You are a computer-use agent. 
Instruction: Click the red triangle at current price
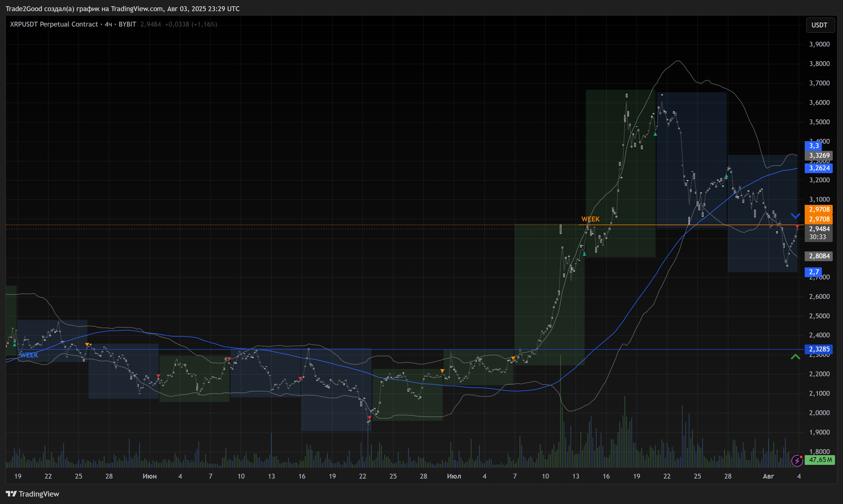click(797, 227)
